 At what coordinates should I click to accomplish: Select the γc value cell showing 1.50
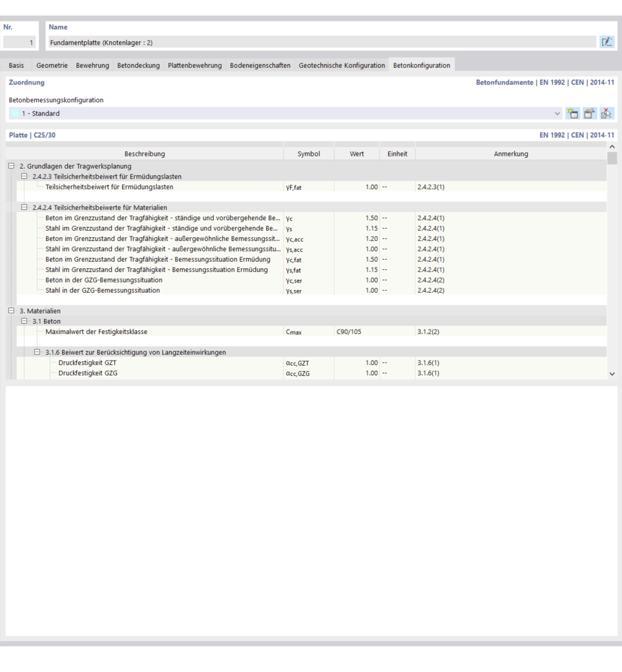click(x=357, y=218)
